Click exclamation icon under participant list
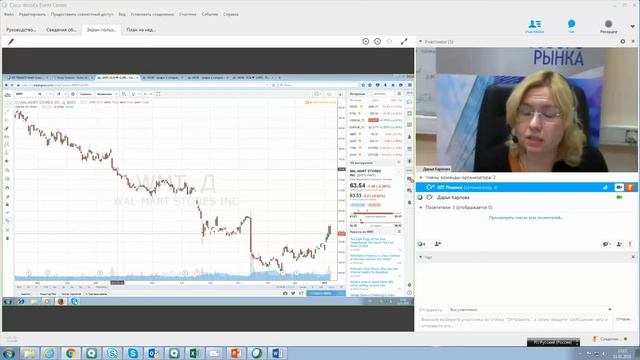 (x=630, y=244)
